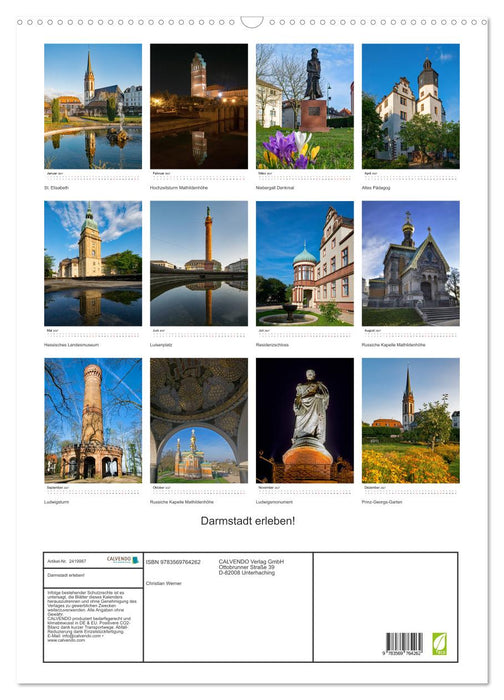Click the 'Prinz-Georgs-Garten' caption
The height and width of the screenshot is (700, 504).
[382, 502]
